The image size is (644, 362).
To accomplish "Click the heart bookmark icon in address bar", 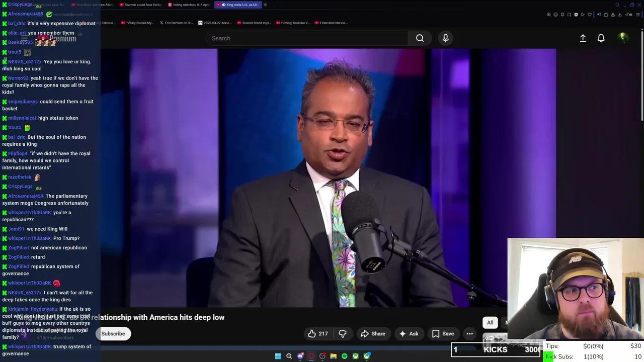I will [590, 15].
